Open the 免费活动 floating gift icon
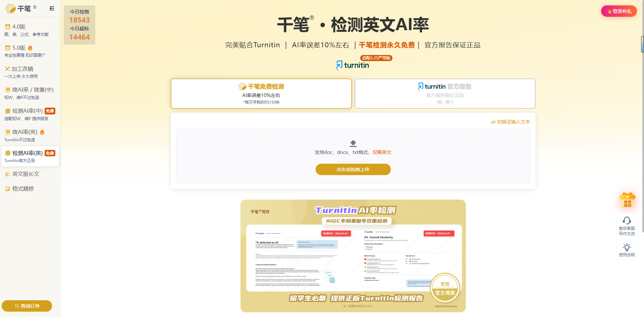This screenshot has width=644, height=317. (627, 200)
